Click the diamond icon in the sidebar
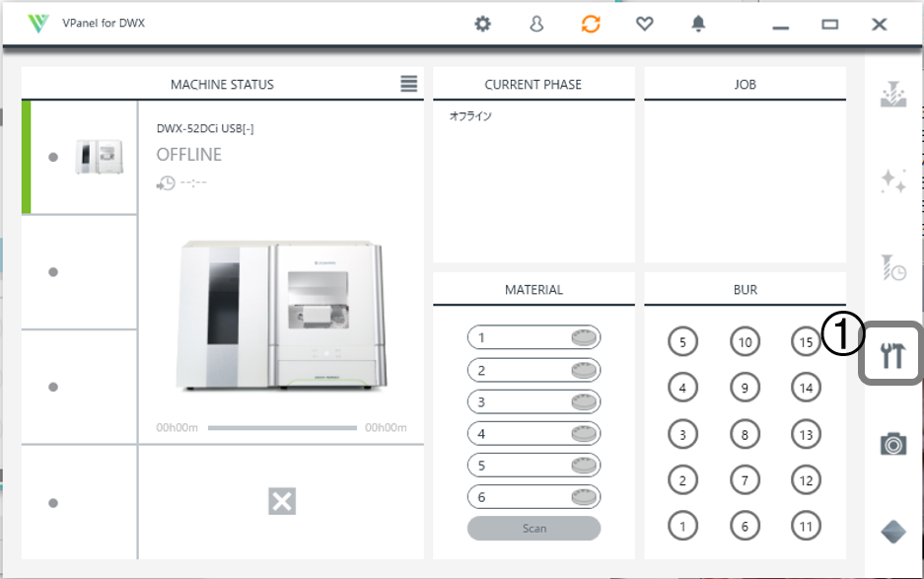This screenshot has height=579, width=924. pos(893,532)
